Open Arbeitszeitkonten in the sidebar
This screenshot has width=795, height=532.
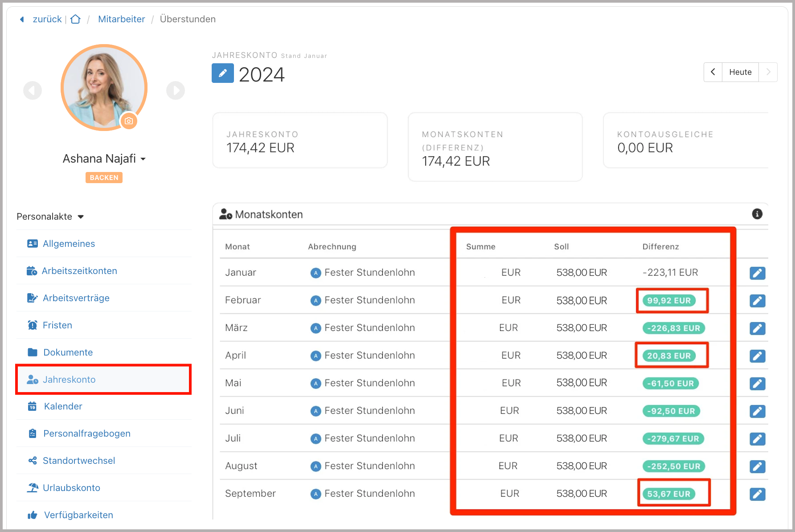[x=79, y=271]
